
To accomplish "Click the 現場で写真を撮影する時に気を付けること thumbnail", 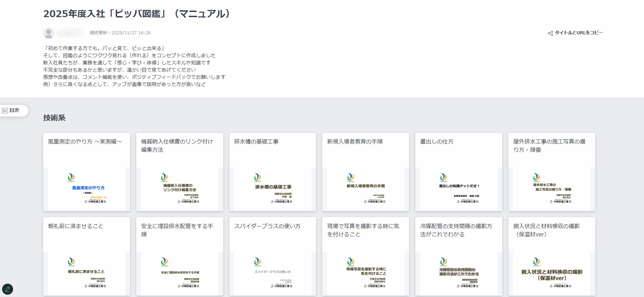I will point(366,273).
